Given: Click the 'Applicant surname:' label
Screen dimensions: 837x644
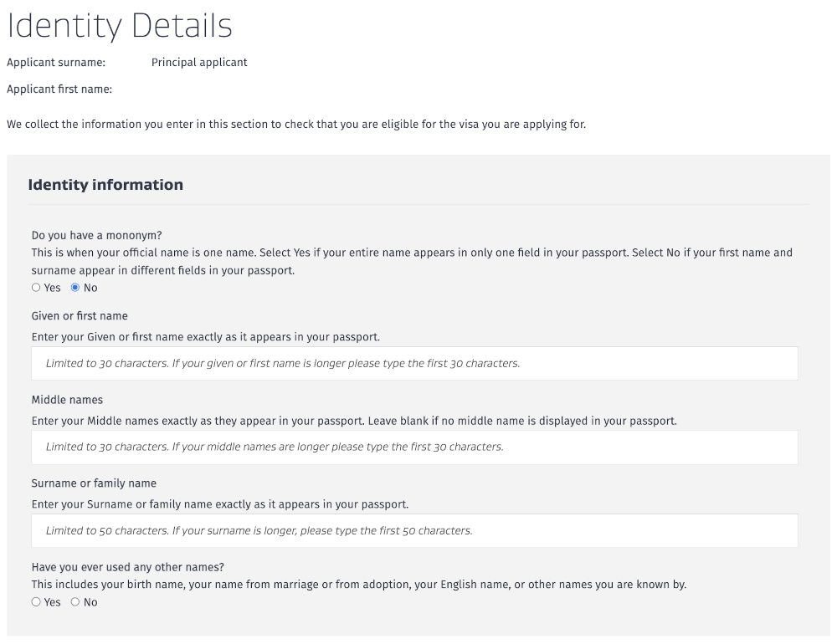Looking at the screenshot, I should pos(56,63).
